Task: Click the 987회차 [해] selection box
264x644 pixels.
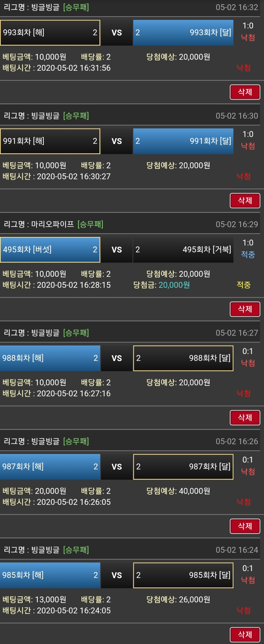Action: point(50,467)
